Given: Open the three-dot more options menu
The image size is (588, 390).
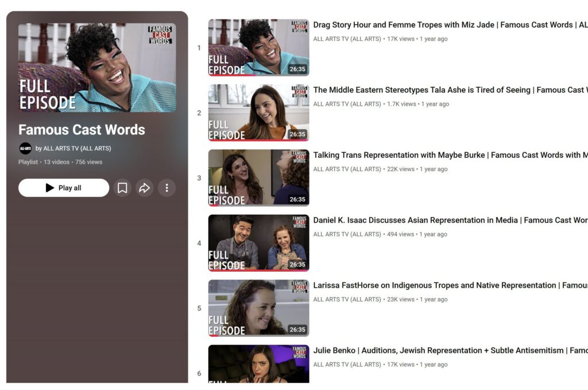Looking at the screenshot, I should tap(167, 188).
